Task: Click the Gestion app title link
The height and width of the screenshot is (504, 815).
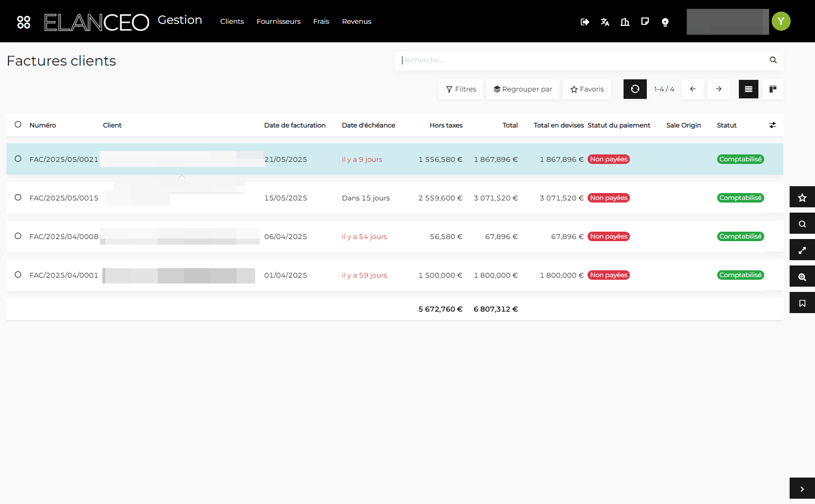Action: pyautogui.click(x=180, y=20)
